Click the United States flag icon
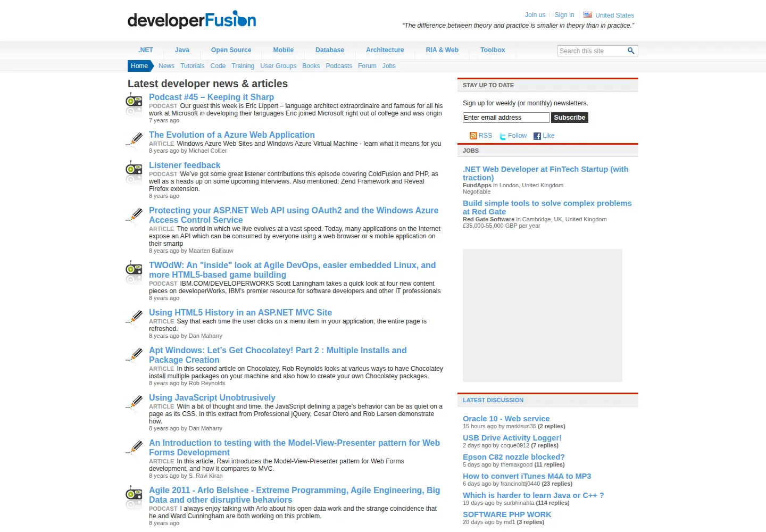 click(588, 15)
